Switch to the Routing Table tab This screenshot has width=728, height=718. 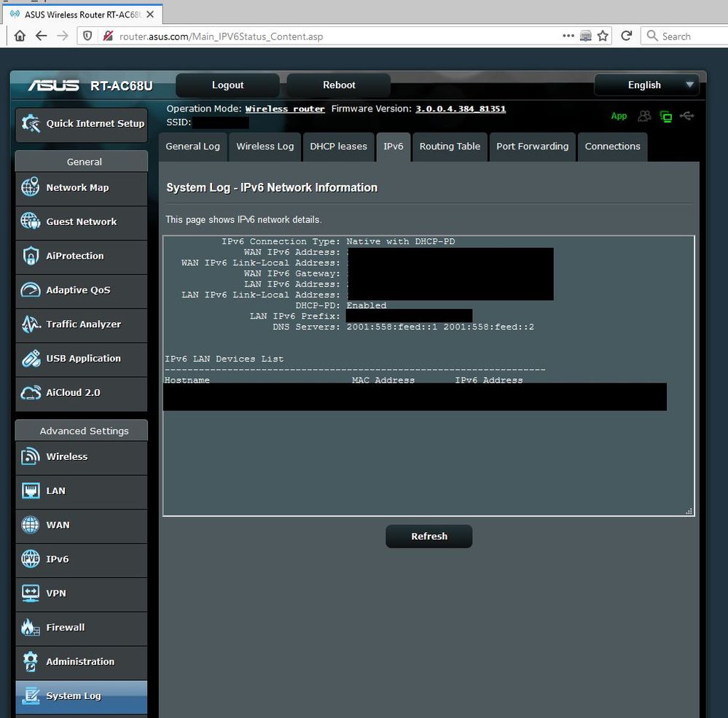pyautogui.click(x=450, y=147)
